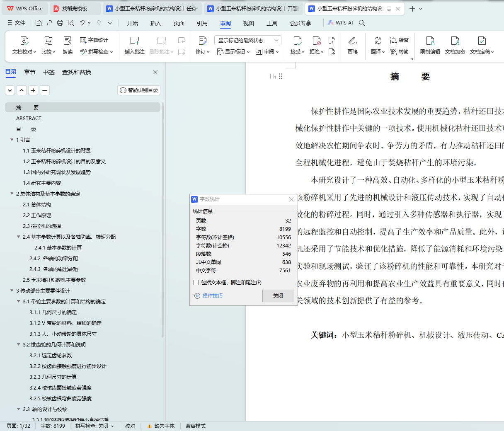The image size is (504, 431).
Task: Click the new tab plus button
Action: click(412, 8)
